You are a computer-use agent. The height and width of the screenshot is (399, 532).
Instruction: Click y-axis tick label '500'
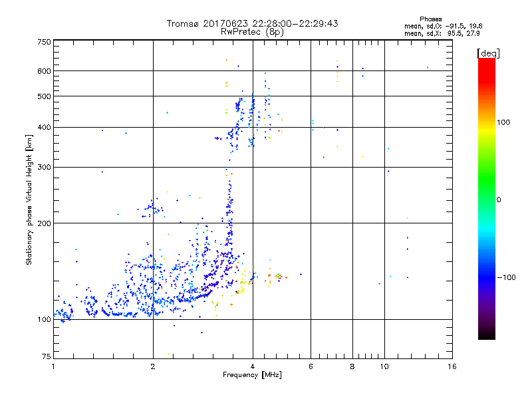pos(44,96)
